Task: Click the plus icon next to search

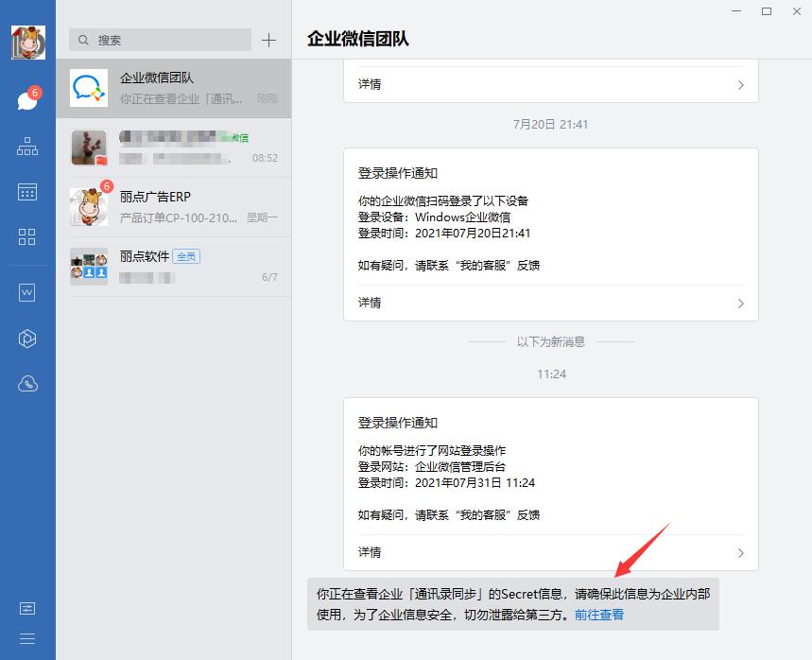Action: (268, 40)
